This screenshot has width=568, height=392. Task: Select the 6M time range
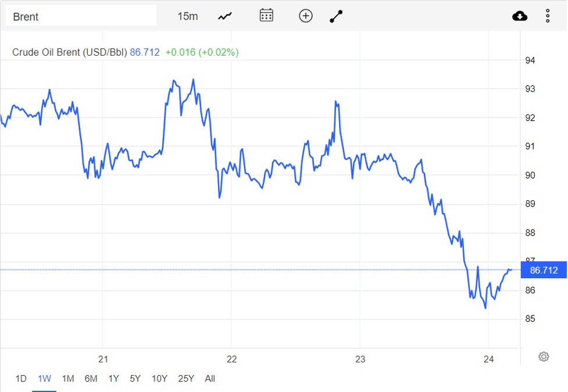click(91, 379)
